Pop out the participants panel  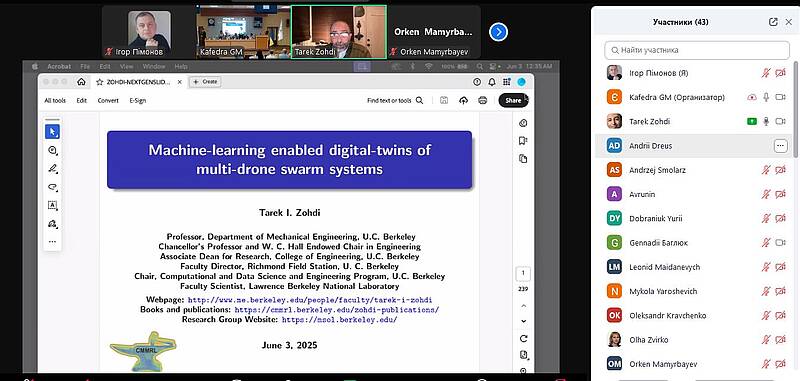[x=773, y=22]
